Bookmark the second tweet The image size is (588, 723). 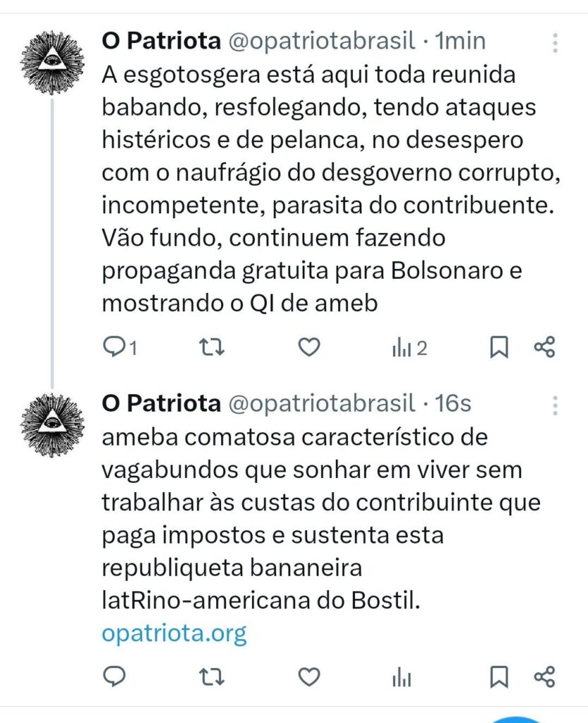498,677
